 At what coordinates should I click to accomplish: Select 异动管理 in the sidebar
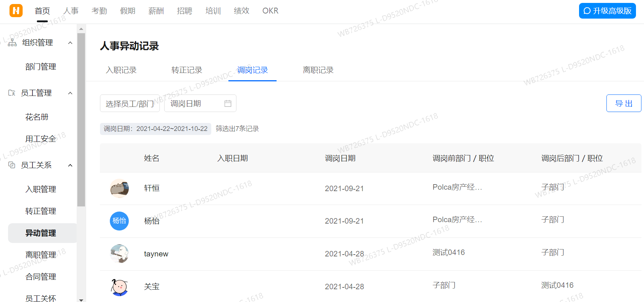coord(42,233)
